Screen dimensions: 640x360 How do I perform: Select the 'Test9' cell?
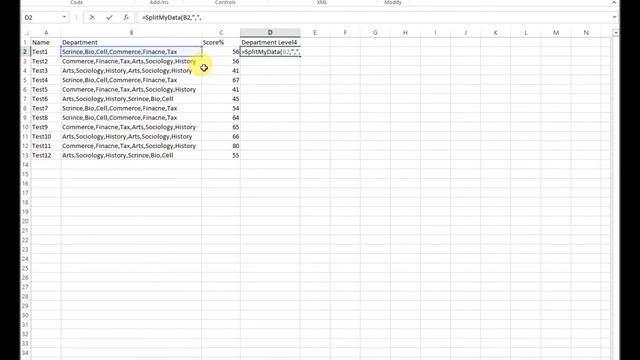tap(46, 127)
